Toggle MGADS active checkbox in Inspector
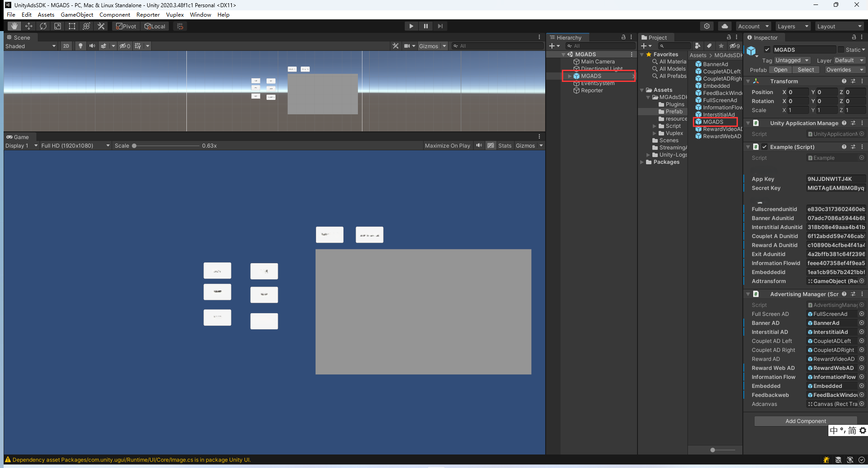Viewport: 868px width, 468px height. click(x=767, y=49)
